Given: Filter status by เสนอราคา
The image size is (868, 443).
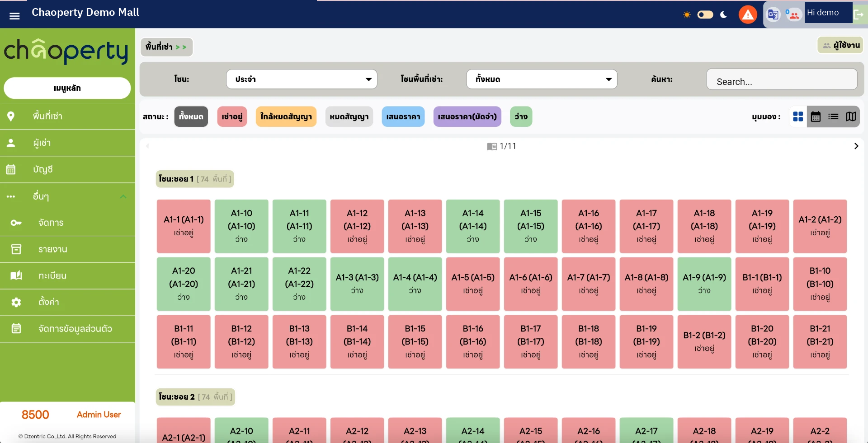Looking at the screenshot, I should click(403, 117).
